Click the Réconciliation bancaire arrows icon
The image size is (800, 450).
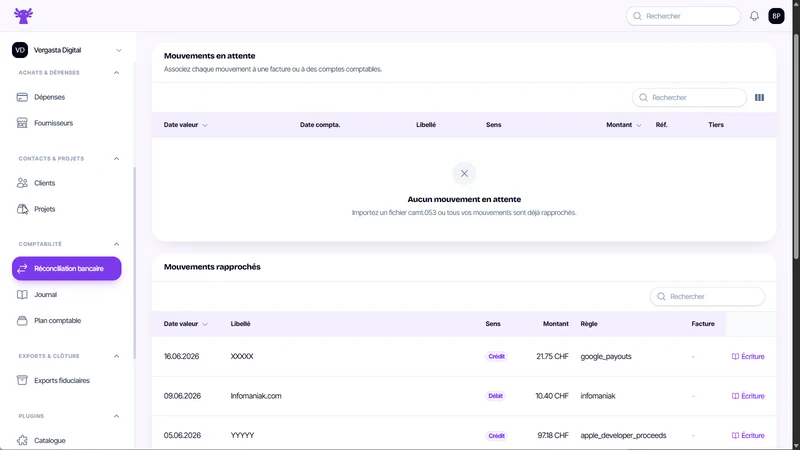[x=22, y=268]
